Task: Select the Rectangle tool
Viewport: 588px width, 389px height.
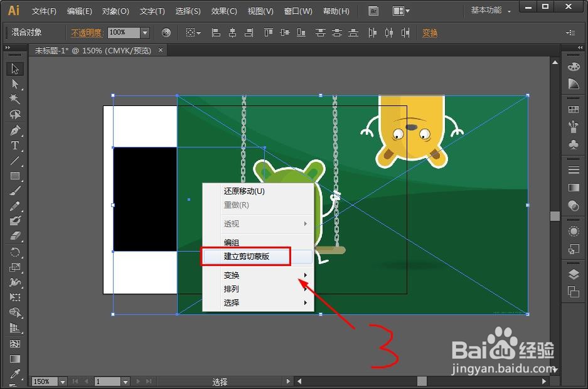Action: tap(15, 176)
